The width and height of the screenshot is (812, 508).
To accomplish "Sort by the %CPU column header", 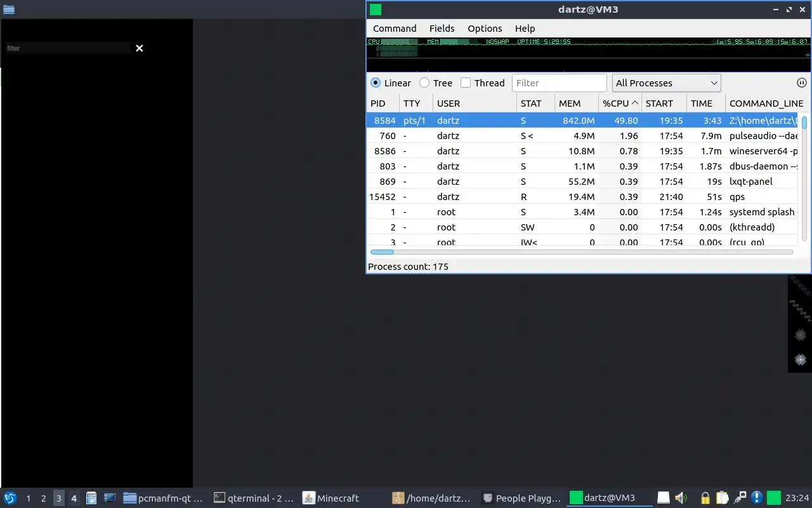I will click(620, 104).
